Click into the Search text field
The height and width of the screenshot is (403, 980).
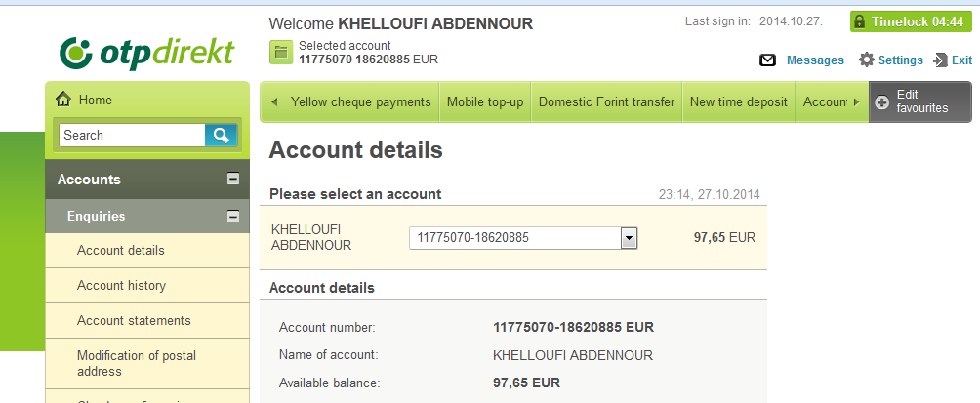coord(132,135)
